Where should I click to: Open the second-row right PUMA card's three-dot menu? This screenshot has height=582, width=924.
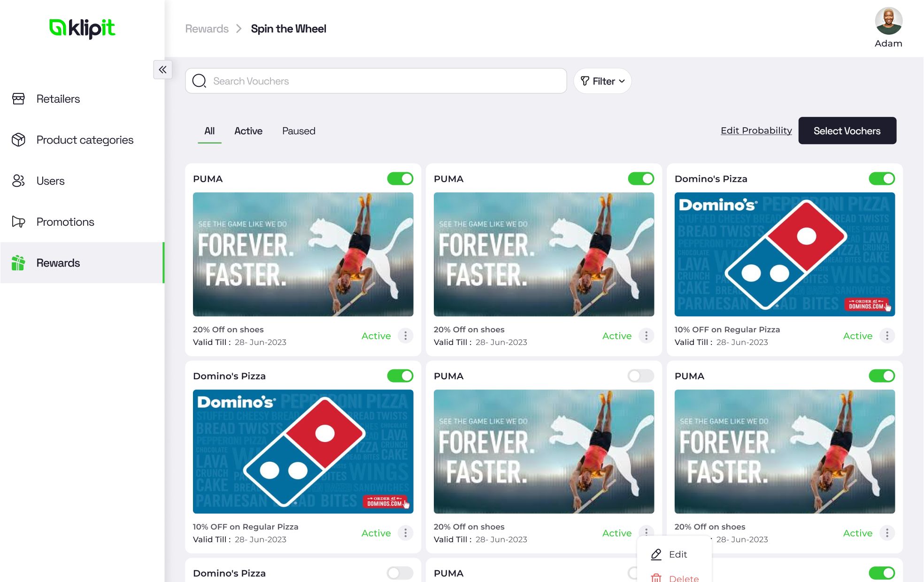tap(887, 533)
